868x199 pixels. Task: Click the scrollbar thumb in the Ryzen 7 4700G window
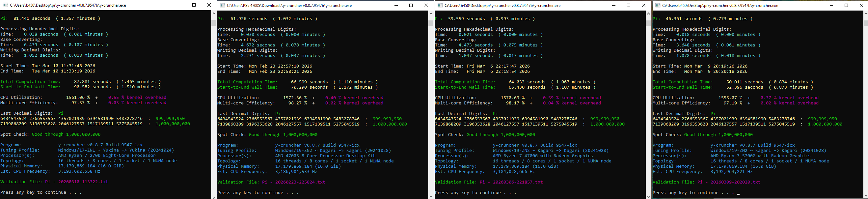tap(648, 23)
